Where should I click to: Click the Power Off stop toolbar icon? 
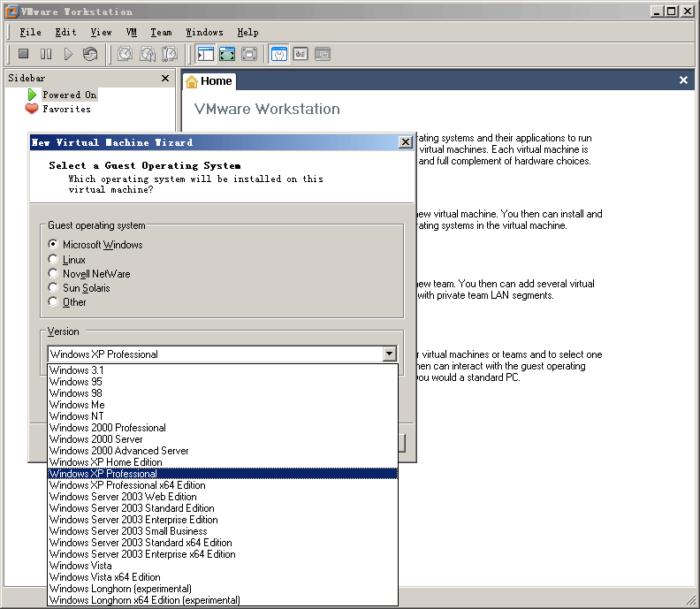pyautogui.click(x=24, y=54)
